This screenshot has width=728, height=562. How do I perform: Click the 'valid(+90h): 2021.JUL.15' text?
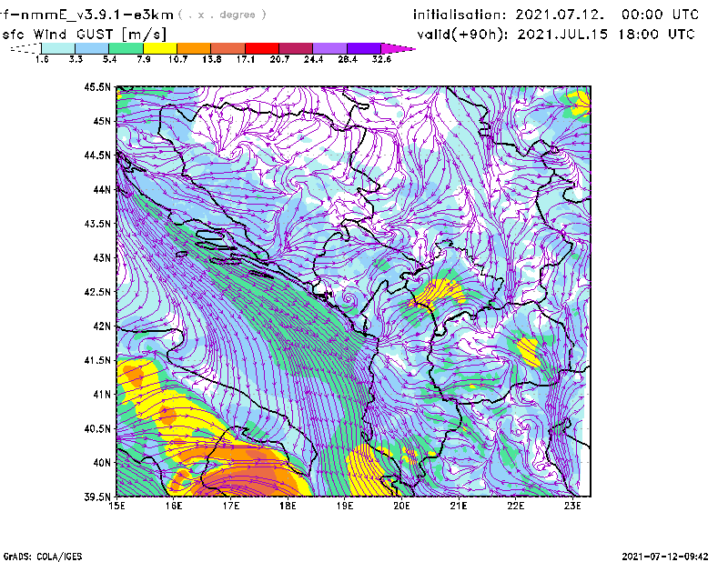[x=512, y=35]
